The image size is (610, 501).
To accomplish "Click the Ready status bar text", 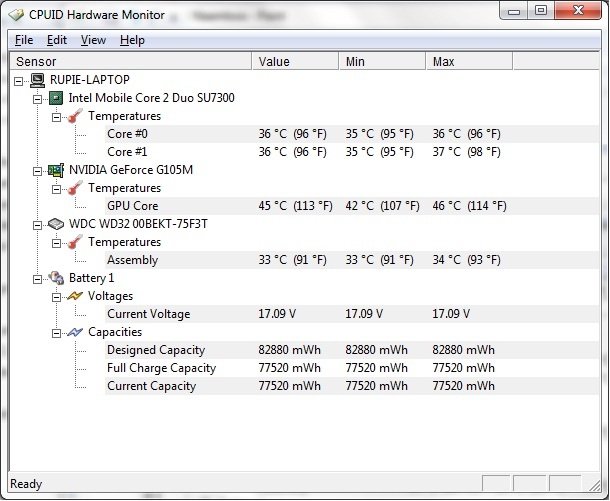I will click(x=26, y=484).
